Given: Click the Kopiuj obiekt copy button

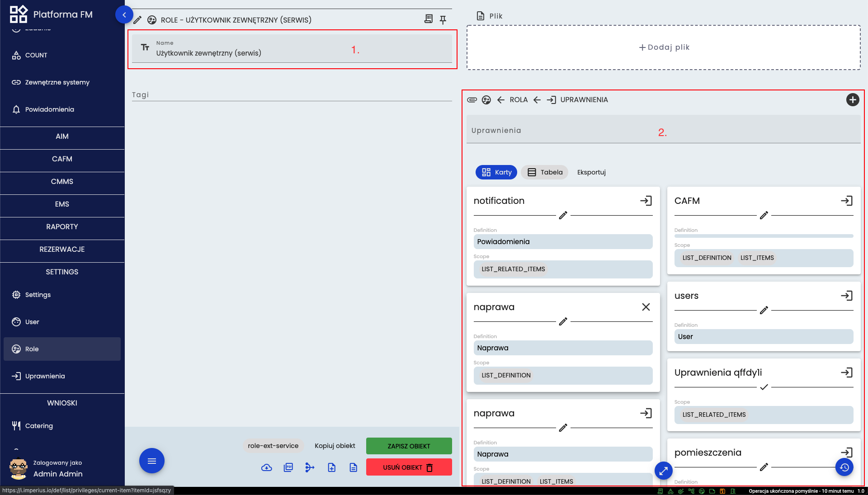Looking at the screenshot, I should click(335, 446).
